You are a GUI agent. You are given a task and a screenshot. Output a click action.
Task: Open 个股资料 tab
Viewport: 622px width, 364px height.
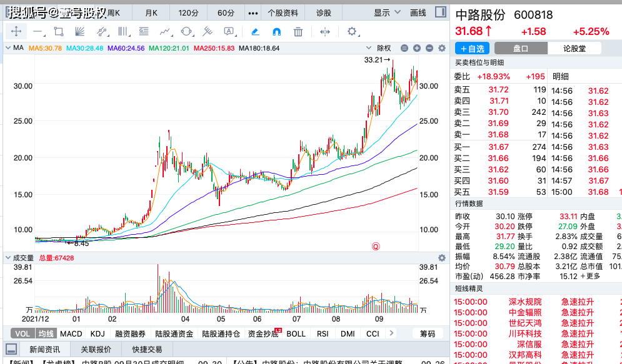283,13
